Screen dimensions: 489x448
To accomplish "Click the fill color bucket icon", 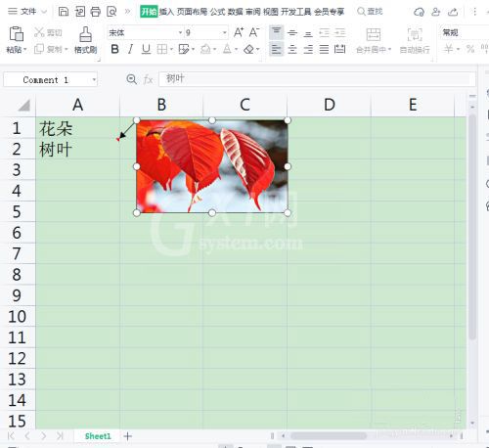I will [205, 49].
